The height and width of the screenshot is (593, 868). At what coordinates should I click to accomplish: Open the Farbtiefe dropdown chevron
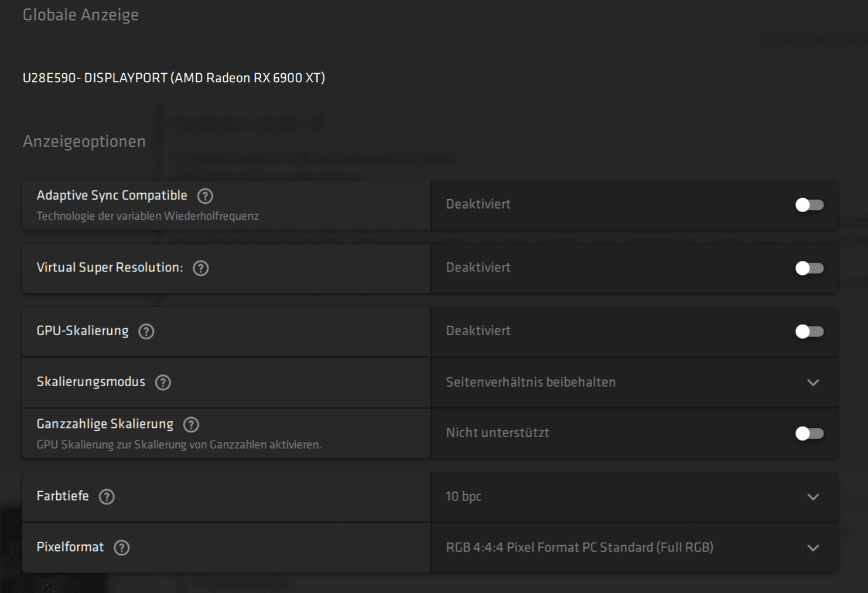click(813, 497)
